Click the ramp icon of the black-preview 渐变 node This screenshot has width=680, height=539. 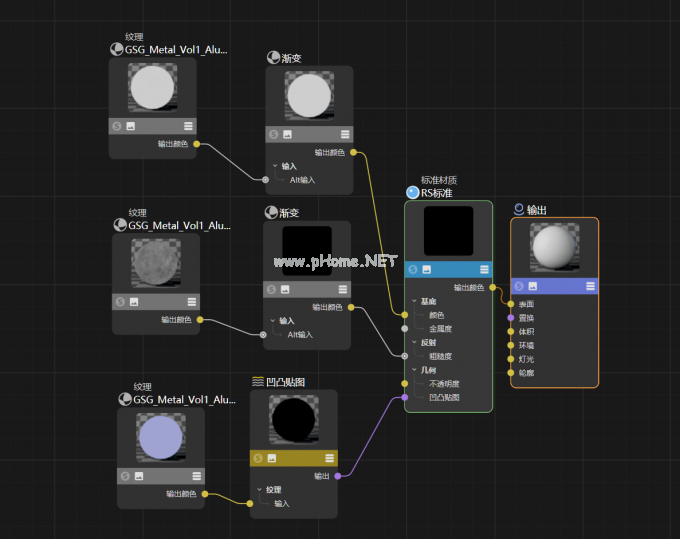(271, 212)
